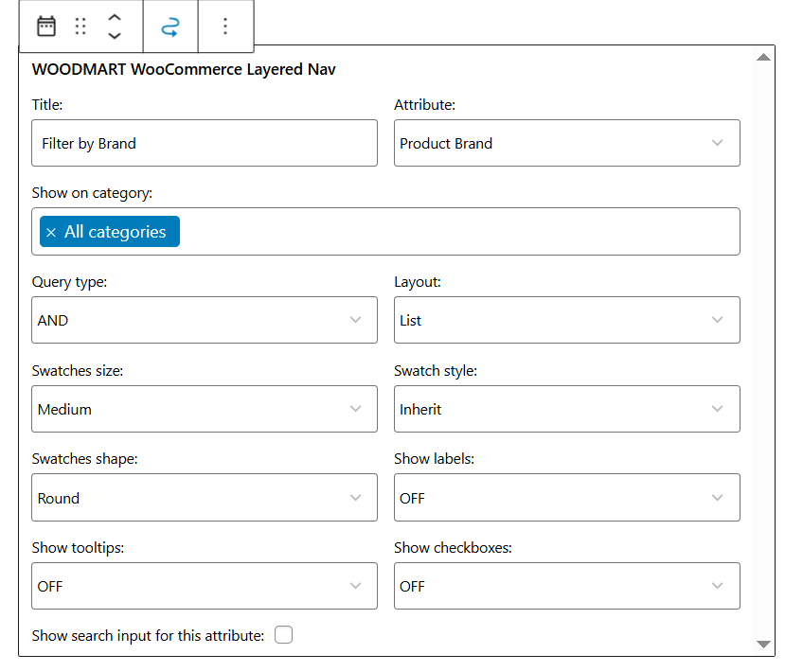
Task: Enable search input for this attribute checkbox
Action: 283,635
